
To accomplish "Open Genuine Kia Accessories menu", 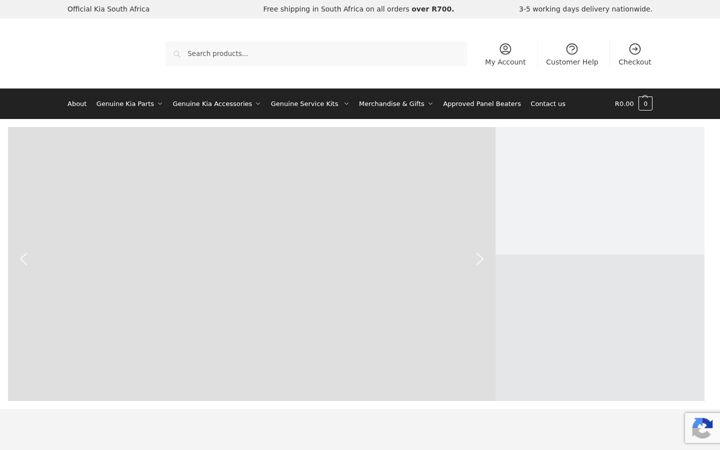I will (x=212, y=104).
